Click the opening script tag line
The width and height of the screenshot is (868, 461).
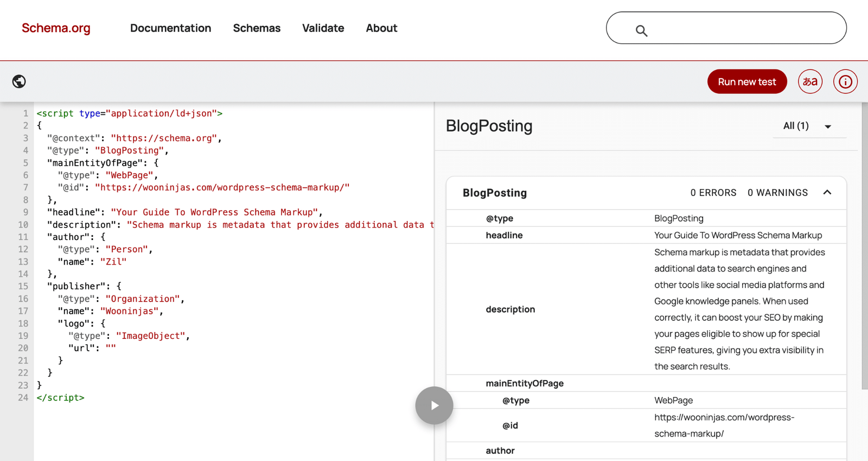coord(129,113)
